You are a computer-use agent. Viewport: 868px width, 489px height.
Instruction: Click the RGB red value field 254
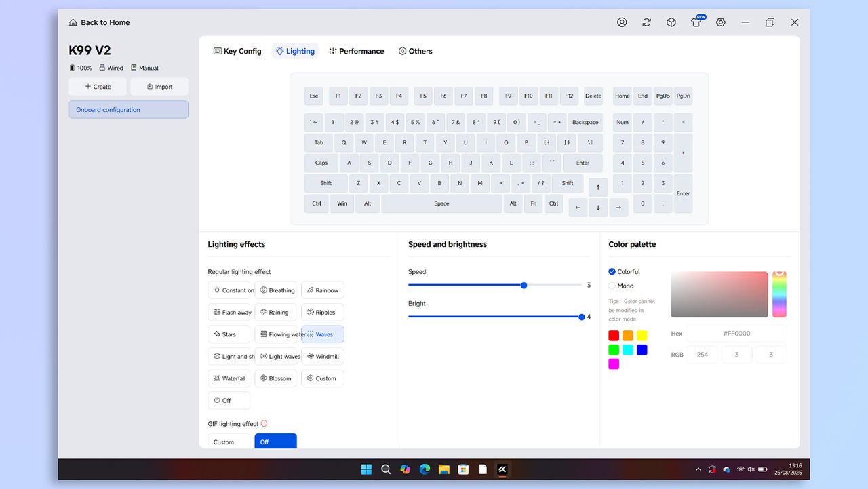click(703, 355)
